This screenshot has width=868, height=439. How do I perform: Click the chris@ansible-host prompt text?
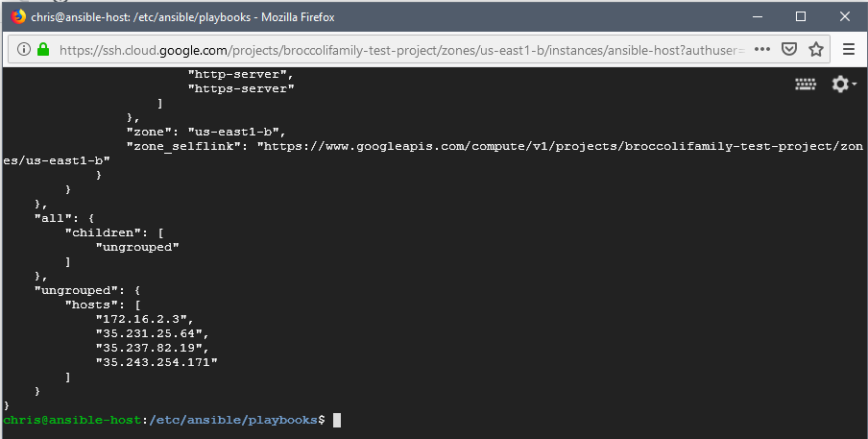pyautogui.click(x=72, y=420)
